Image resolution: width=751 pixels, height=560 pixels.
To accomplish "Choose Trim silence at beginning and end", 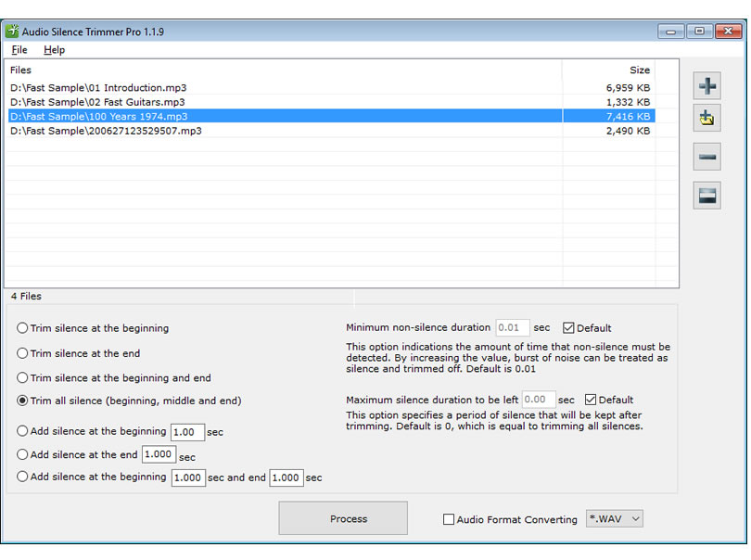I will (22, 377).
